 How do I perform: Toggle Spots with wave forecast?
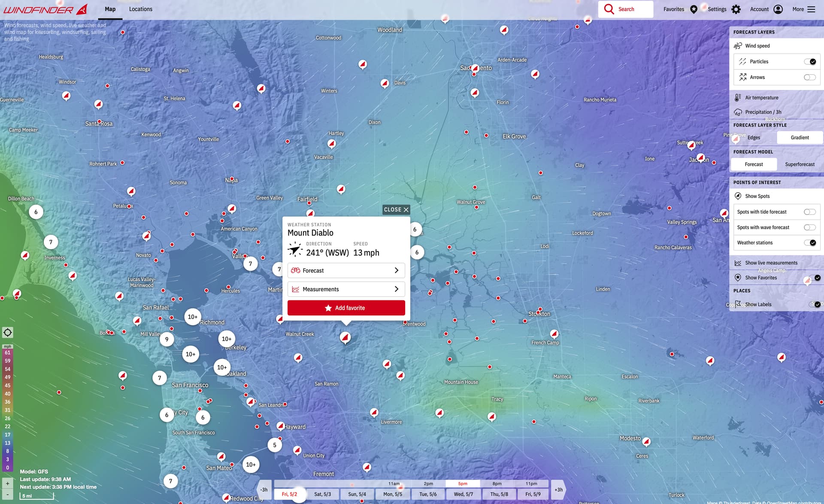click(810, 227)
